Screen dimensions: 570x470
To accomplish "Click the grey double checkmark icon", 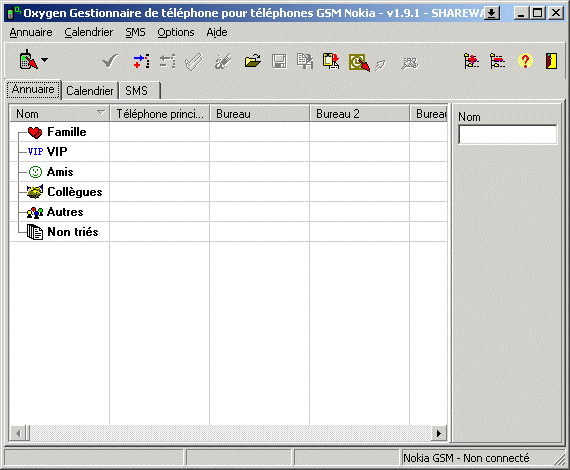I will 193,61.
